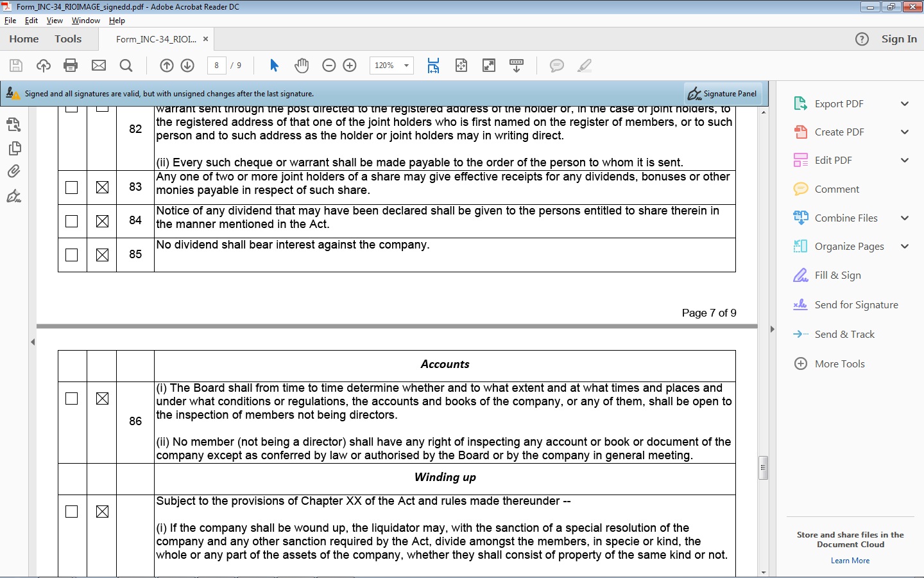
Task: Tick the left checkbox for clause 86
Action: pyautogui.click(x=71, y=398)
